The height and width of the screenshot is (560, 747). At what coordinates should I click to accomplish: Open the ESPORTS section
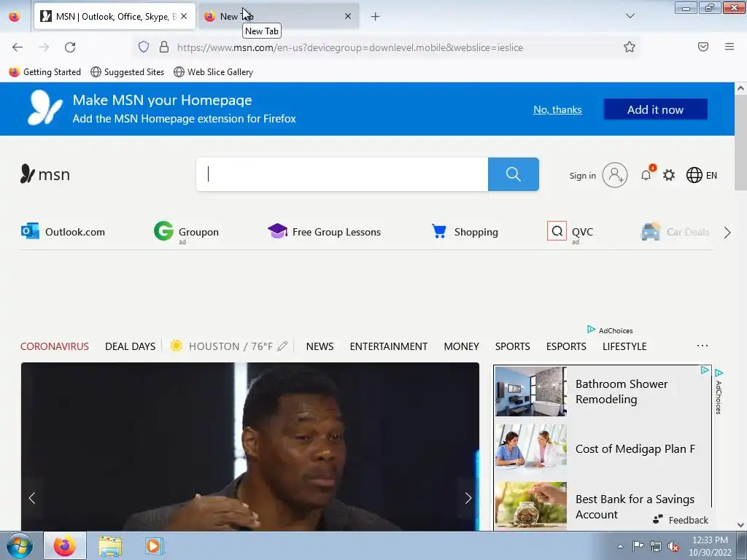[566, 346]
